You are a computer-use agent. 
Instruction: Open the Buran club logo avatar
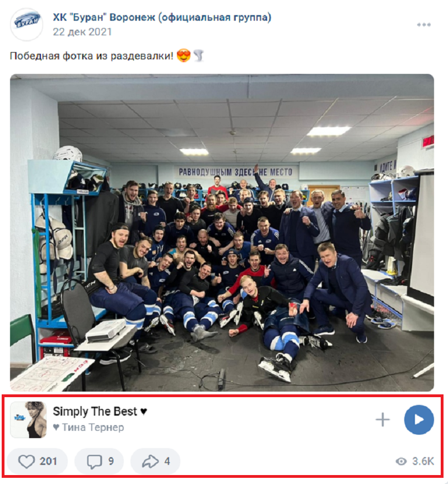(26, 25)
